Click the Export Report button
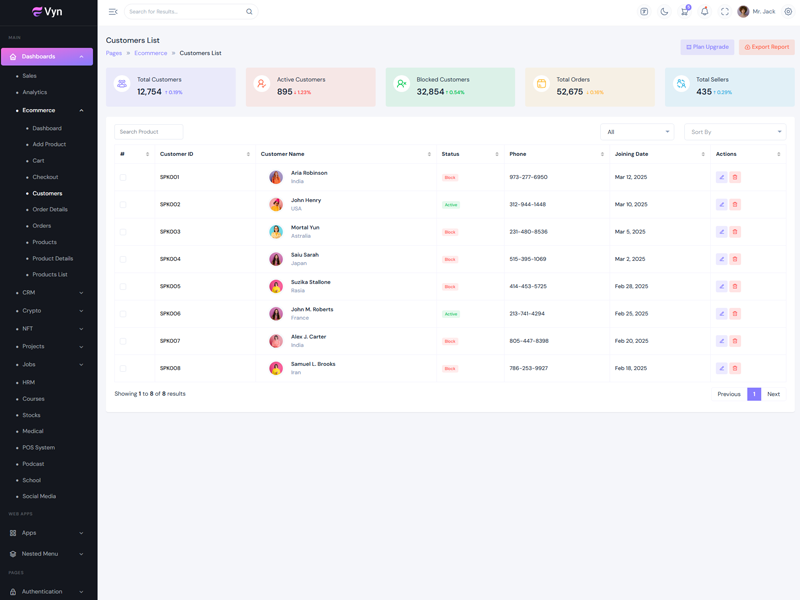 pos(767,47)
